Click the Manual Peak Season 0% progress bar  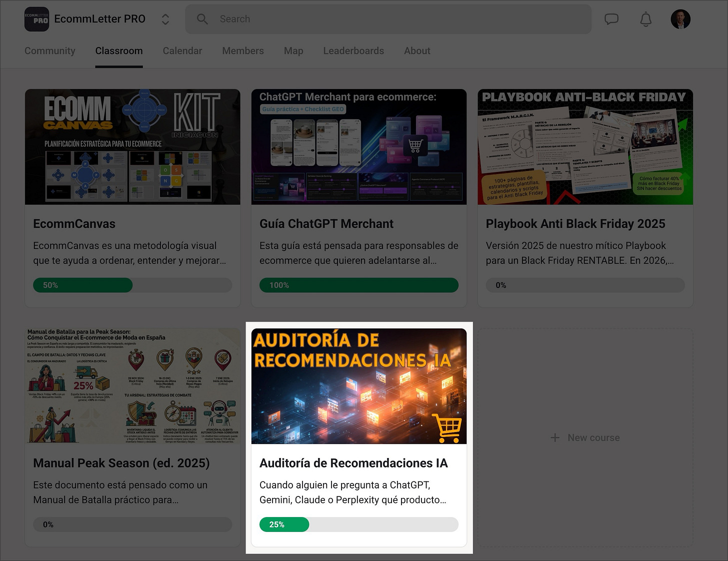coord(132,524)
